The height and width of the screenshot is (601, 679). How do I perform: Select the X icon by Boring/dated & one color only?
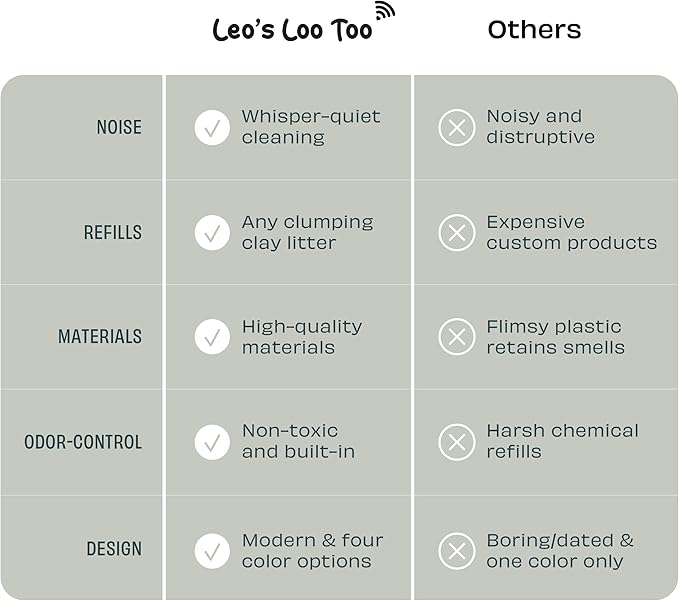click(457, 550)
